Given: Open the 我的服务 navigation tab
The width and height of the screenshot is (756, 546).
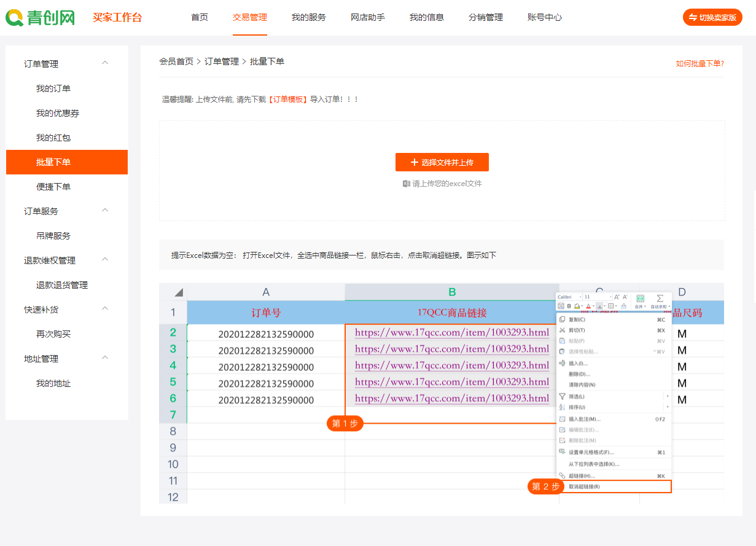Looking at the screenshot, I should tap(309, 17).
